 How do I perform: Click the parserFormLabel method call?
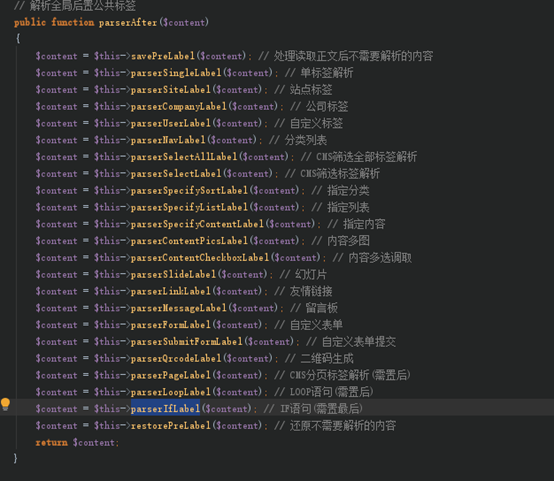pyautogui.click(x=171, y=325)
